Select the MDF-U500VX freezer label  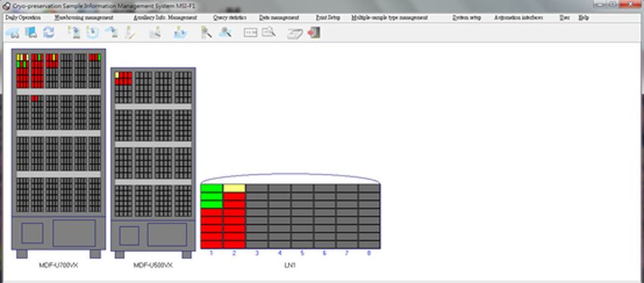point(153,266)
